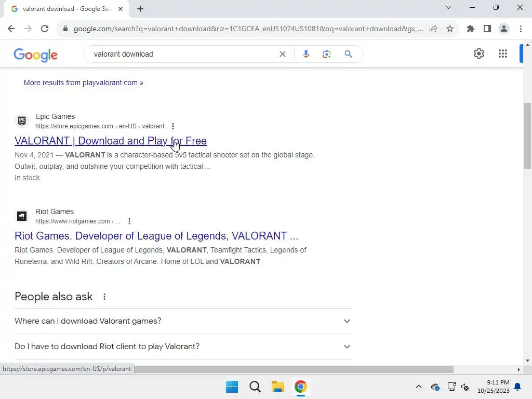This screenshot has height=399, width=532.
Task: Click the horizontal scrollbar thumb
Action: [x=294, y=369]
